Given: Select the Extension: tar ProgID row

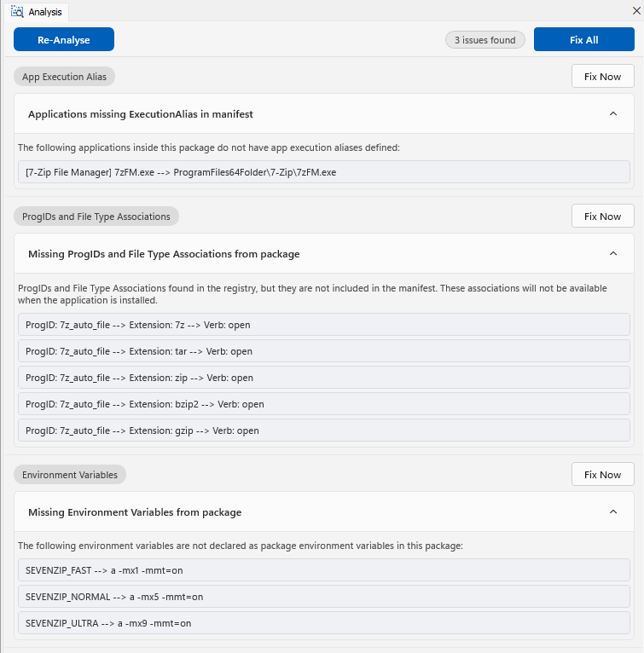Looking at the screenshot, I should tap(324, 351).
